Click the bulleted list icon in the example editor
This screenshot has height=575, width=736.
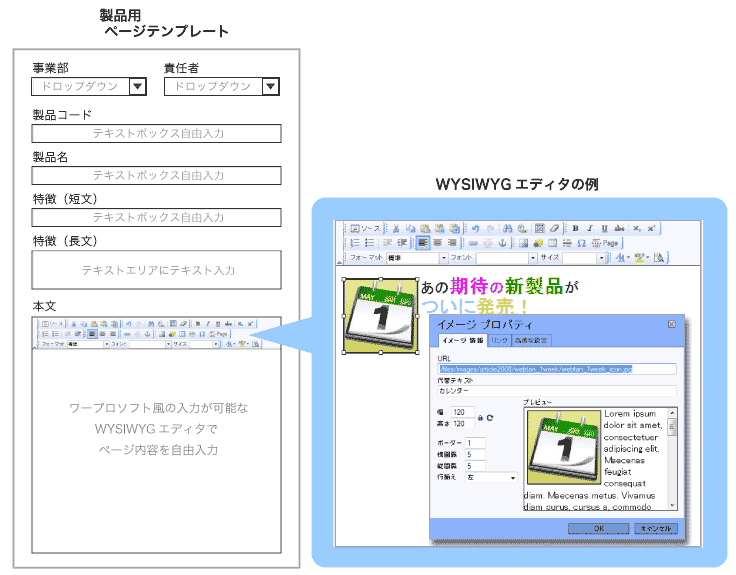[x=370, y=243]
